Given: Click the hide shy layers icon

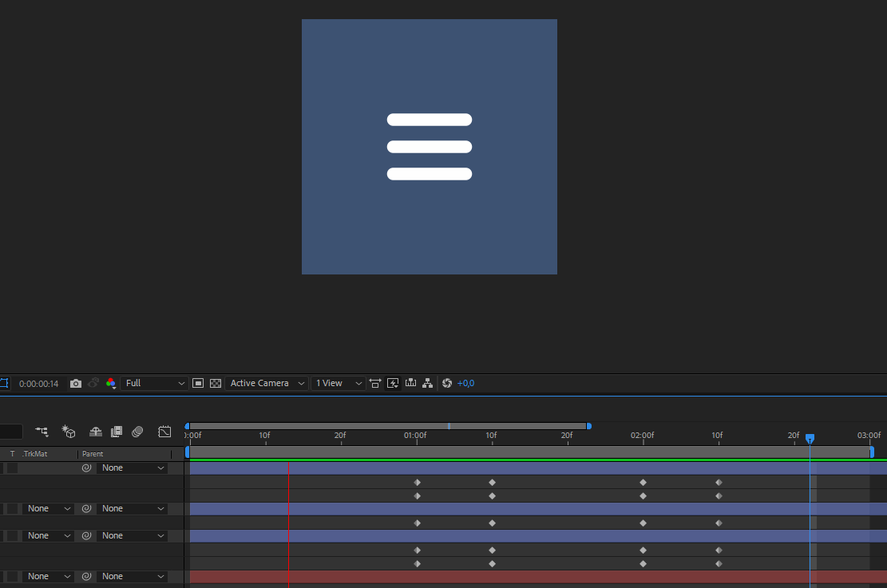Looking at the screenshot, I should (x=96, y=432).
